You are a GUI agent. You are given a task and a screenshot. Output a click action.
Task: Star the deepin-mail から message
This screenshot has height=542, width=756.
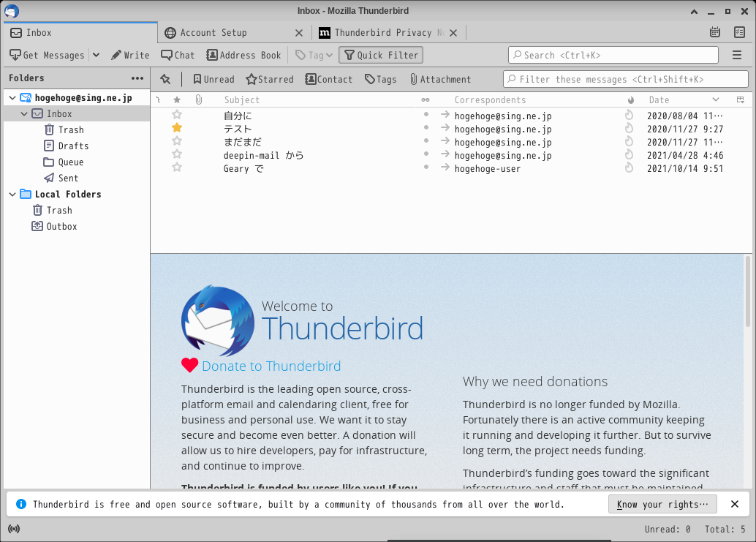[x=177, y=154]
